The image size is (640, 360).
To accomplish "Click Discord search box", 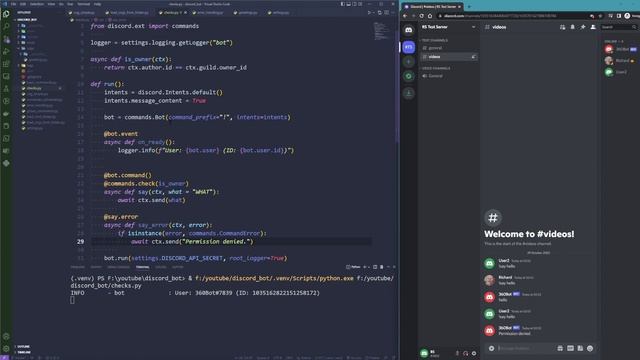I will click(x=619, y=27).
